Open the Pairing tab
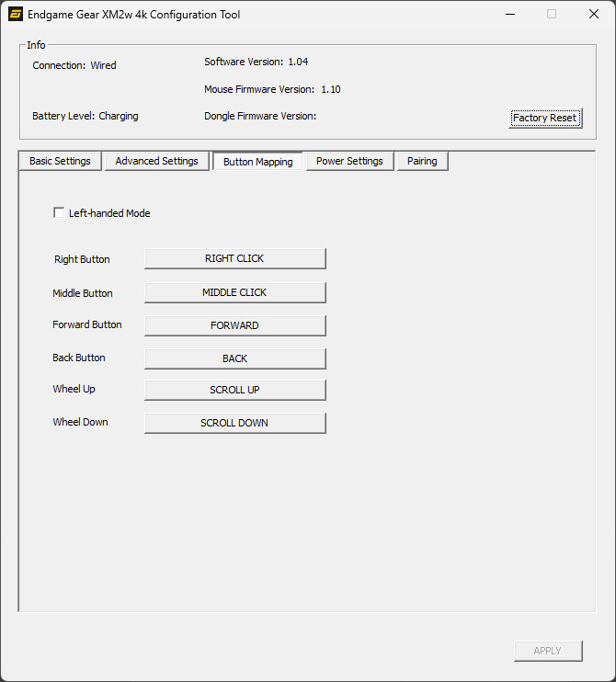 pyautogui.click(x=422, y=161)
